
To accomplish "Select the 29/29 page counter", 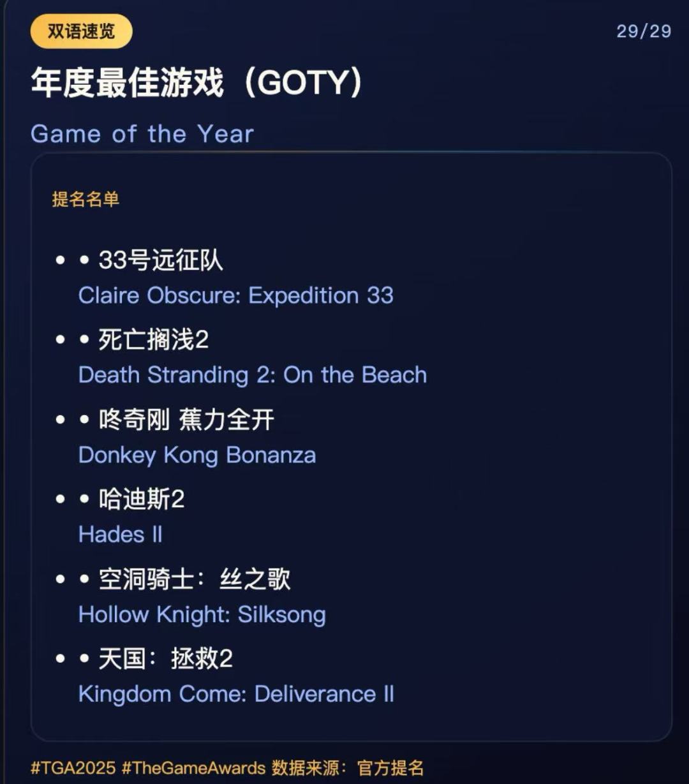I will (x=644, y=31).
